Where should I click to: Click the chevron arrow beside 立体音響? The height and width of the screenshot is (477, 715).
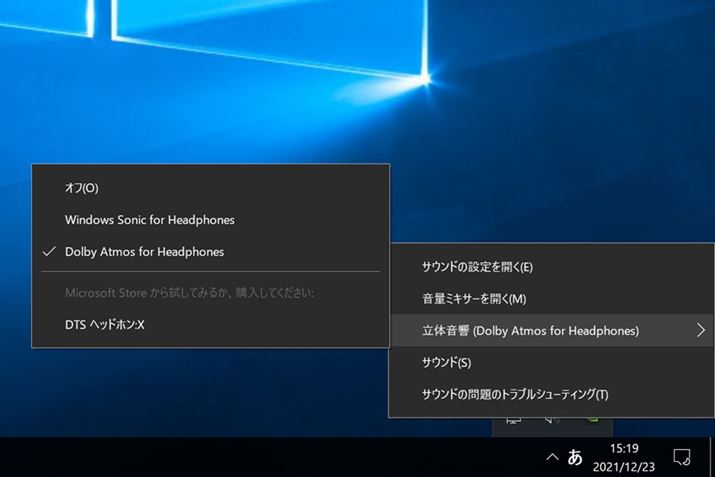click(701, 330)
